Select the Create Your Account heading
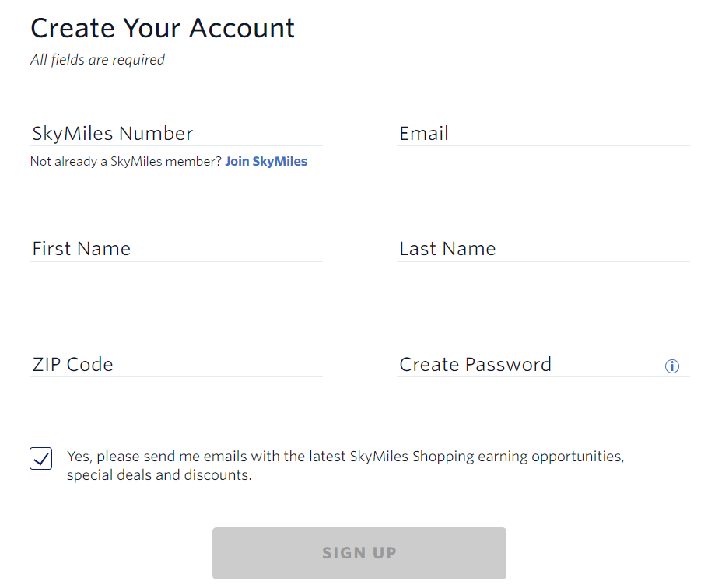This screenshot has width=722, height=588. tap(162, 28)
